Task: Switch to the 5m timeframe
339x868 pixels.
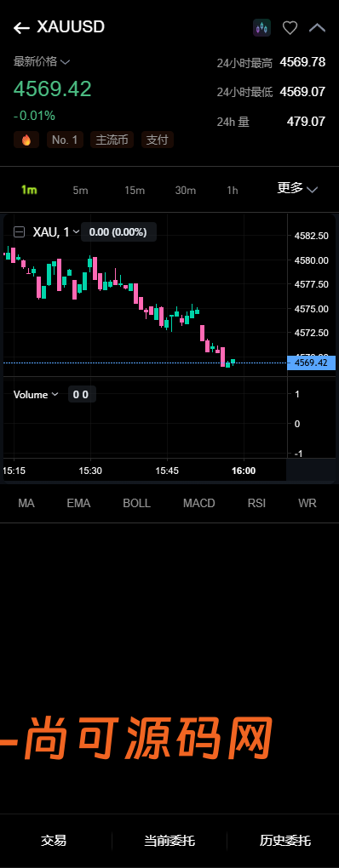Action: click(80, 190)
